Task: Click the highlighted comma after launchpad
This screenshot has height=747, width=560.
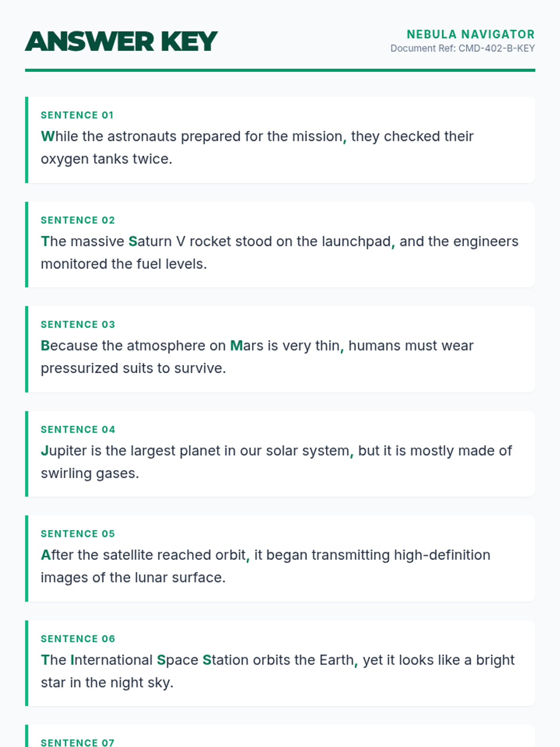Action: [393, 244]
